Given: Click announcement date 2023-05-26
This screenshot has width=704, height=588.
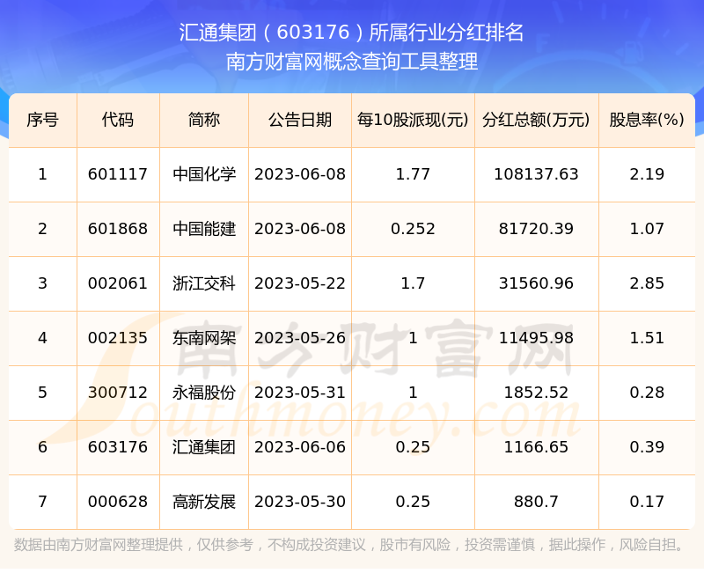Looking at the screenshot, I should 300,338.
